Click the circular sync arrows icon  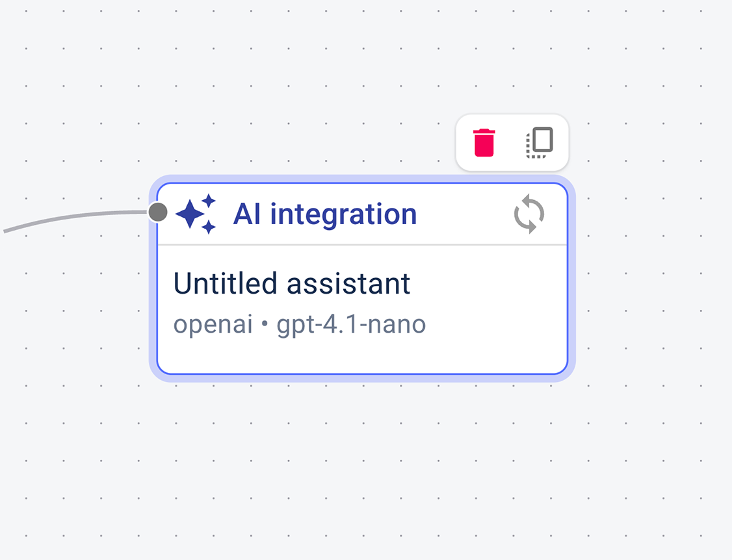pos(529,214)
